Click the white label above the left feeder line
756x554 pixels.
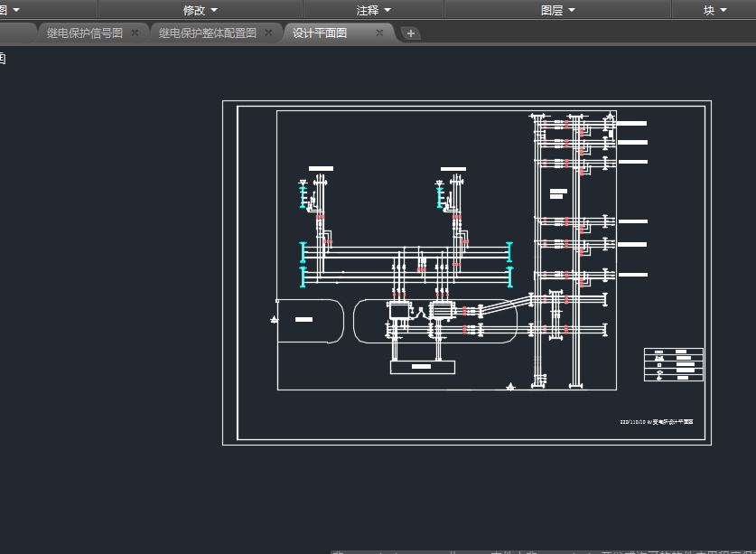pos(321,169)
